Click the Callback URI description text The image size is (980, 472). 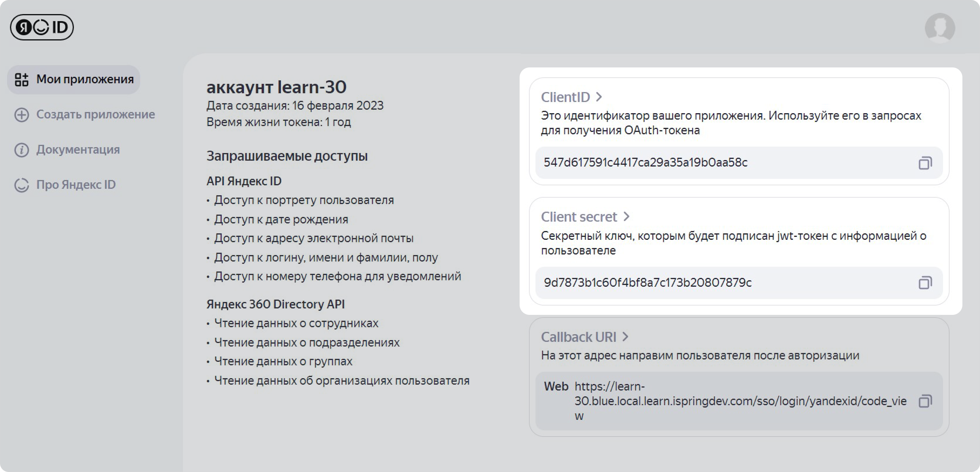pyautogui.click(x=700, y=356)
